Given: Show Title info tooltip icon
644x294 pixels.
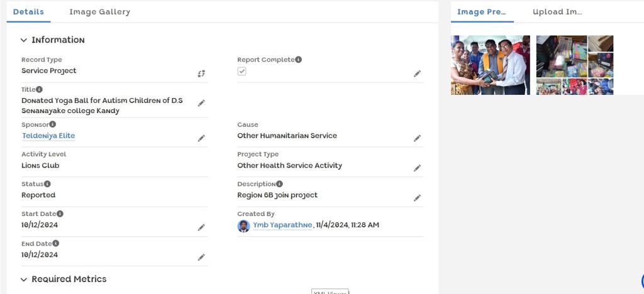Looking at the screenshot, I should tap(39, 89).
